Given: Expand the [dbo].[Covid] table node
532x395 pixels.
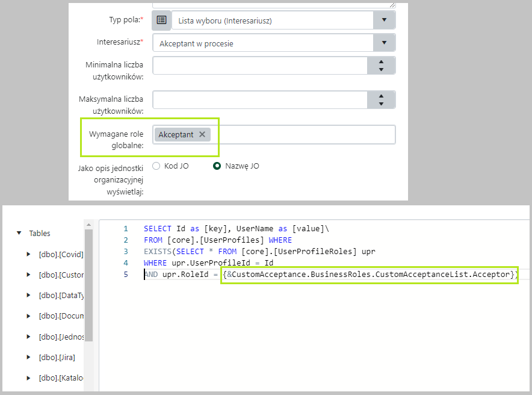Looking at the screenshot, I should pos(28,254).
